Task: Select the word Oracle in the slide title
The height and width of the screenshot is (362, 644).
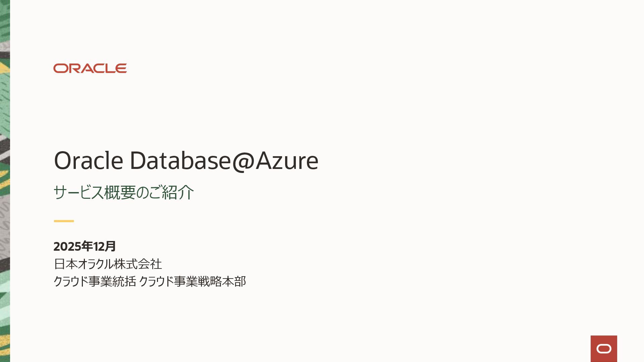Action: click(89, 161)
